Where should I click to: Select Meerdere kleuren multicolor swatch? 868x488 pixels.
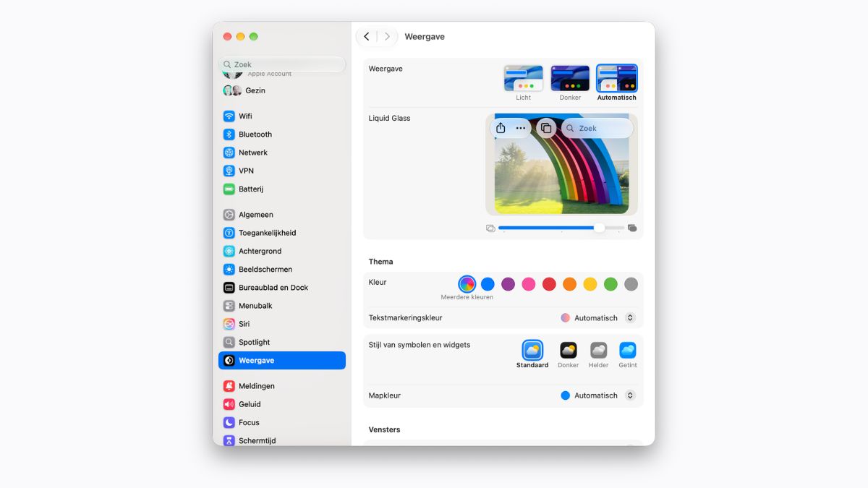(x=467, y=284)
